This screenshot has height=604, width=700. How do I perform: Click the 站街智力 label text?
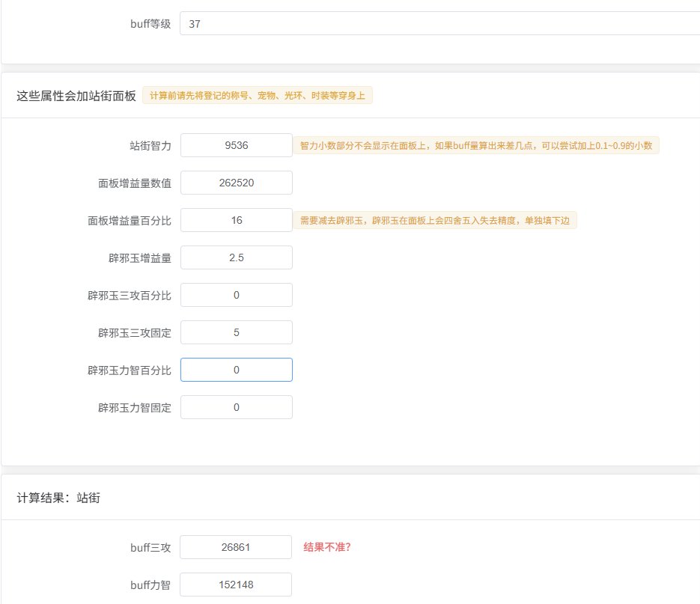(150, 146)
